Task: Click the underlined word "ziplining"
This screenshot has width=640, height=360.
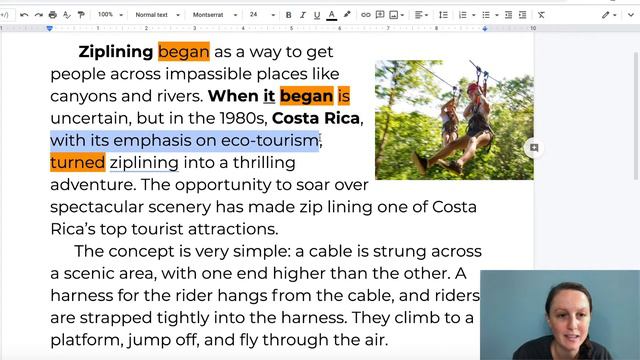Action: [x=144, y=162]
